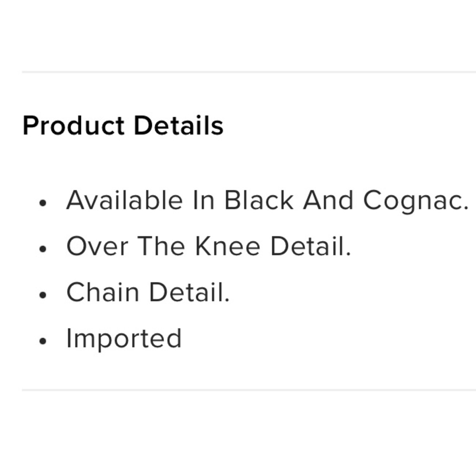Click the bullet dot before 'Available'

(43, 203)
